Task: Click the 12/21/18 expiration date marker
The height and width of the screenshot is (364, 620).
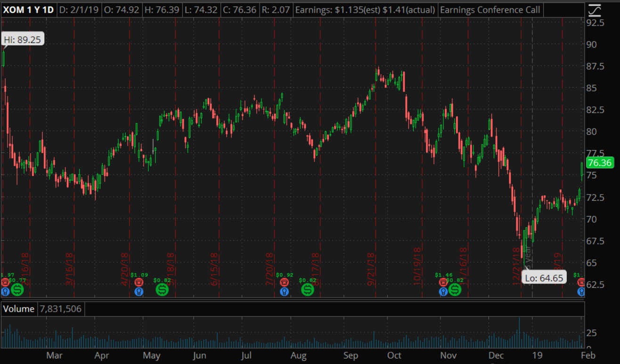Action: 516,267
